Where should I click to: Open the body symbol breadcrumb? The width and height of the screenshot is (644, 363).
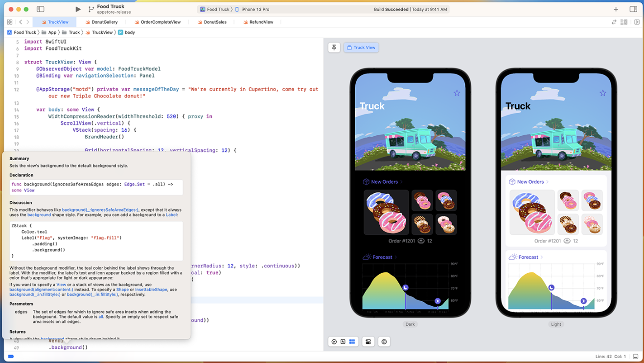tap(126, 32)
